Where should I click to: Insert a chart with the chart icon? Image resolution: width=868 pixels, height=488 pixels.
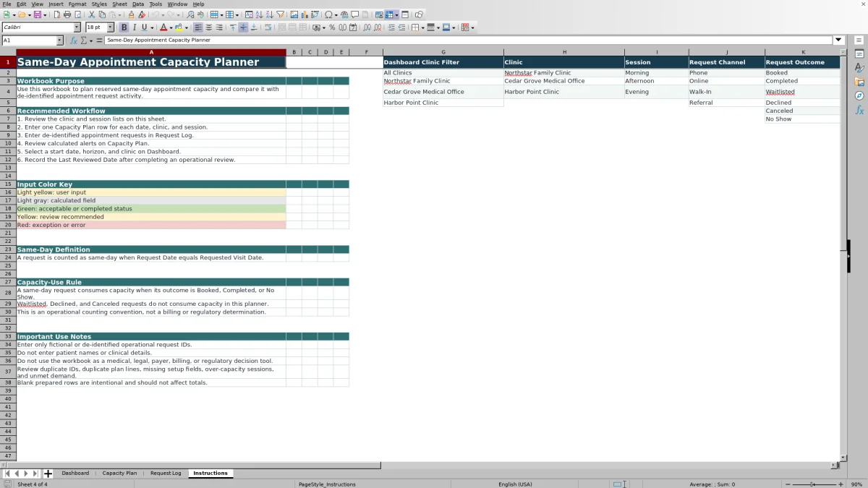pyautogui.click(x=305, y=14)
